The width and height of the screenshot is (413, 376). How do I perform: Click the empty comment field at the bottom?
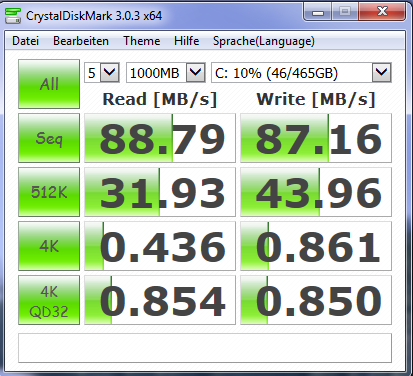click(205, 348)
